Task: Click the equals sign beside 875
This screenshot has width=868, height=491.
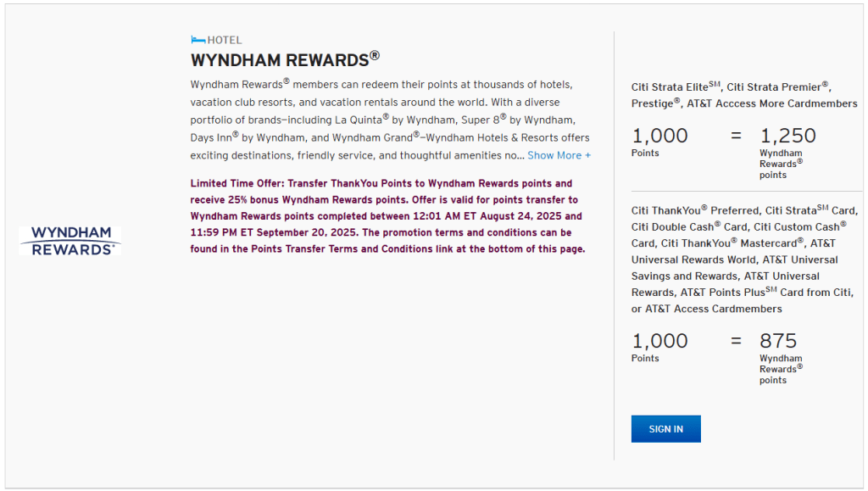Action: [x=736, y=341]
